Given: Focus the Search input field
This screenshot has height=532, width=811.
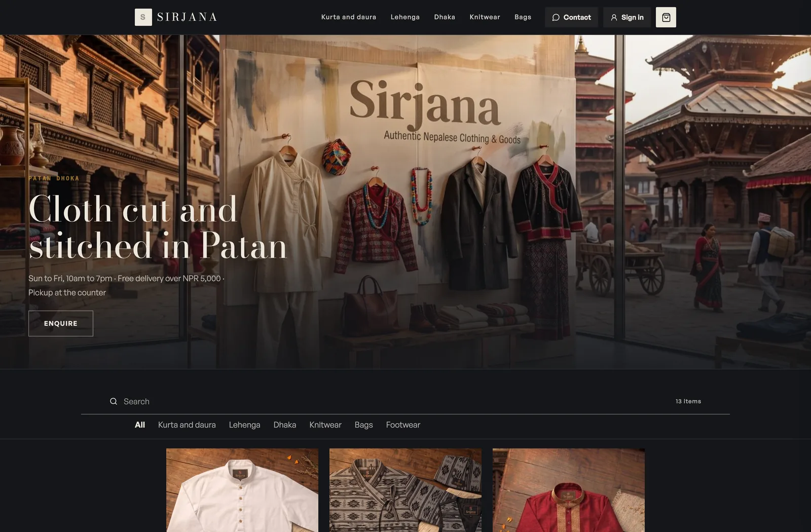Looking at the screenshot, I should pos(395,401).
